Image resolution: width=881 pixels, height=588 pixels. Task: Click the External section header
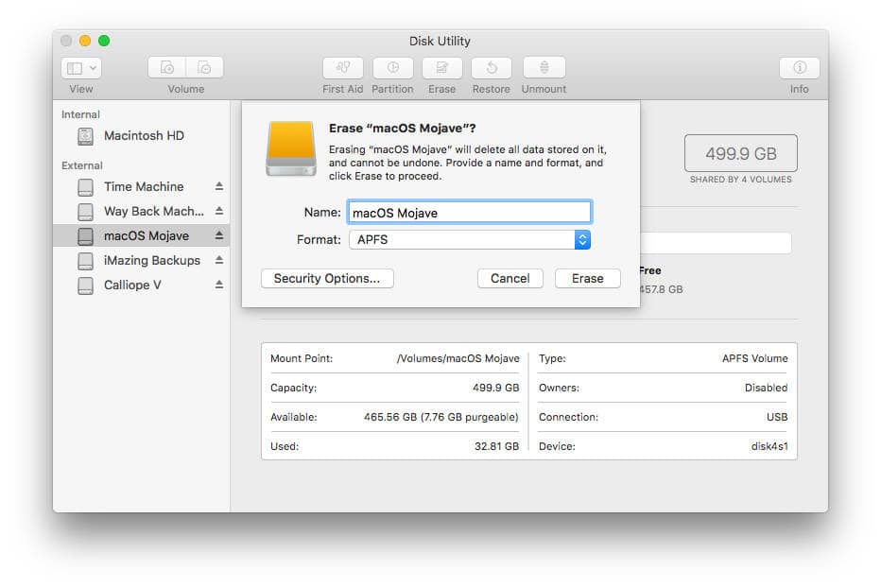coord(82,165)
